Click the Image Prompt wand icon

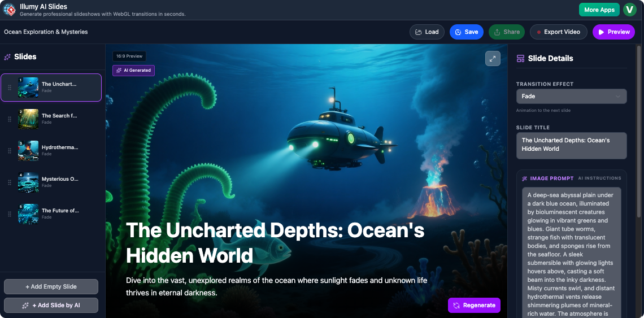[524, 178]
